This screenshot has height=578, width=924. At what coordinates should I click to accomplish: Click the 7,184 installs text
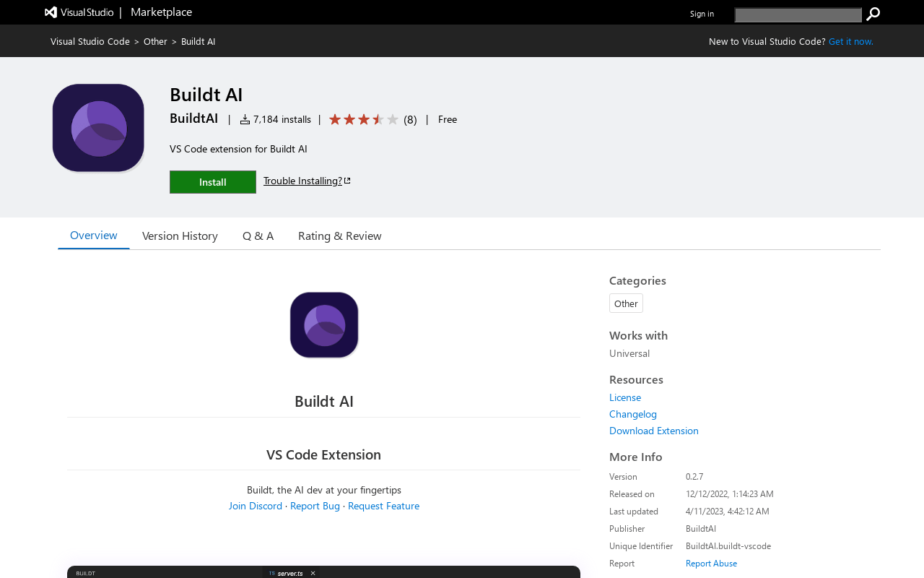282,119
